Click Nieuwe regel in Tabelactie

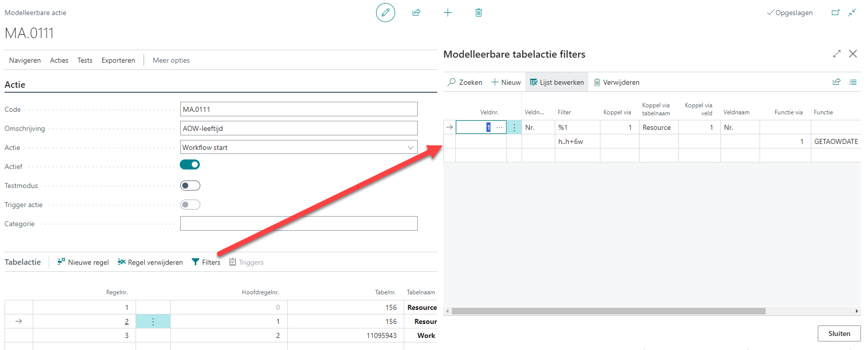[x=83, y=262]
